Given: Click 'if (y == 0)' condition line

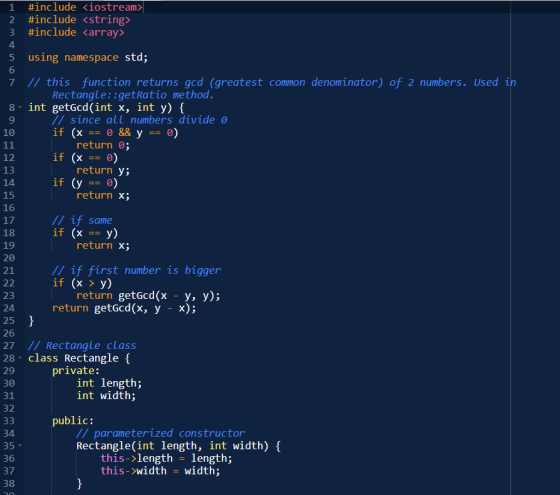Looking at the screenshot, I should [x=85, y=183].
